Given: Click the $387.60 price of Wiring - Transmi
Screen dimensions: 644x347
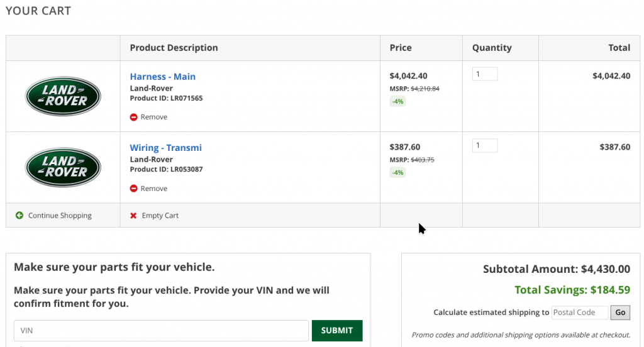Looking at the screenshot, I should pyautogui.click(x=405, y=147).
